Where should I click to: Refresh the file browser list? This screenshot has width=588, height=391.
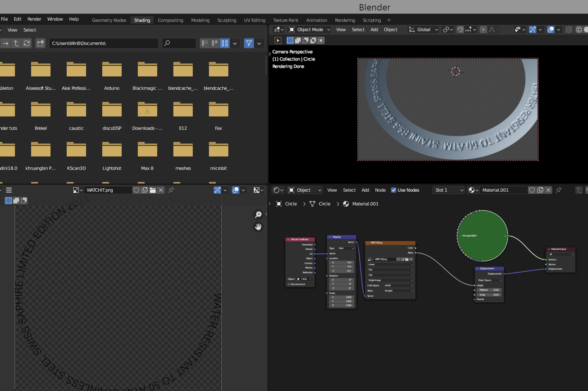pos(27,43)
